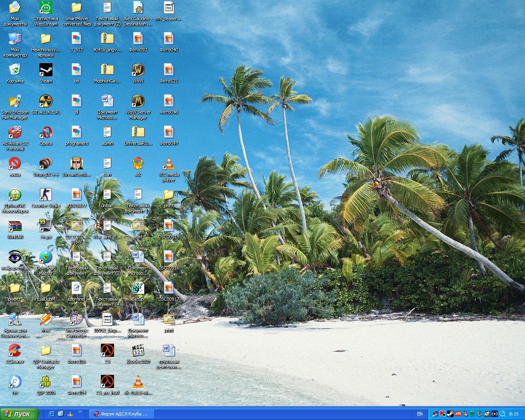
Task: Select the Opera browser desktop icon
Action: tap(46, 132)
